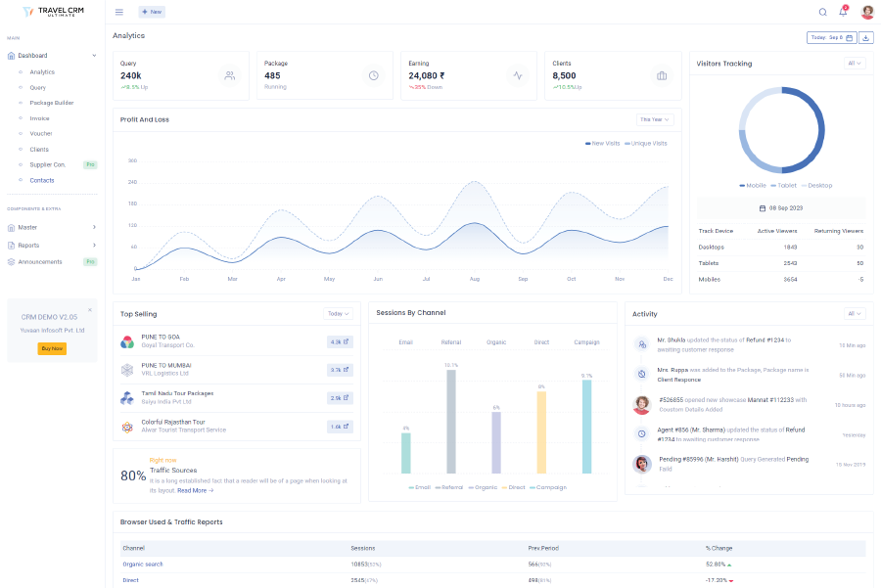Toggle the New Visits legend series
Image resolution: width=881 pixels, height=588 pixels.
tap(603, 143)
